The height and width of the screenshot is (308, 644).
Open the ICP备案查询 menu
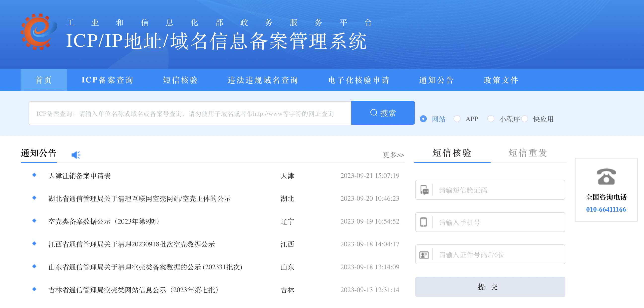coord(107,80)
